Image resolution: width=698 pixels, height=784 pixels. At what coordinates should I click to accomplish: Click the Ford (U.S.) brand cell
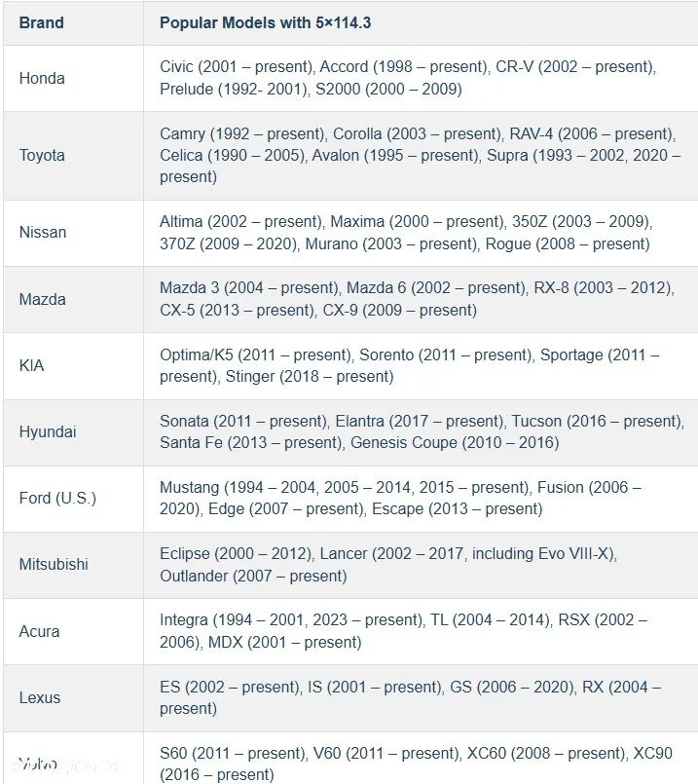[x=57, y=499]
